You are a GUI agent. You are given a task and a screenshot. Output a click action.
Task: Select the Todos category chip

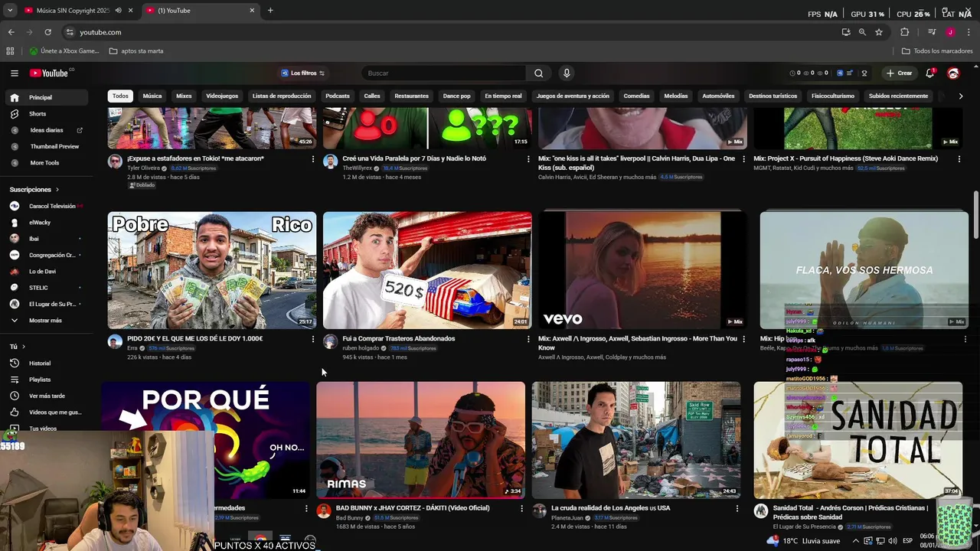click(x=120, y=96)
